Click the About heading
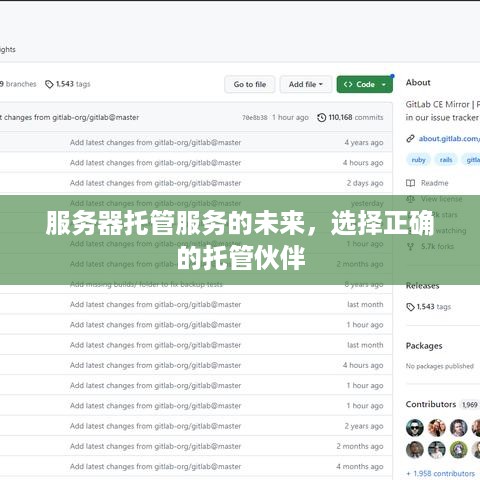 pos(418,83)
